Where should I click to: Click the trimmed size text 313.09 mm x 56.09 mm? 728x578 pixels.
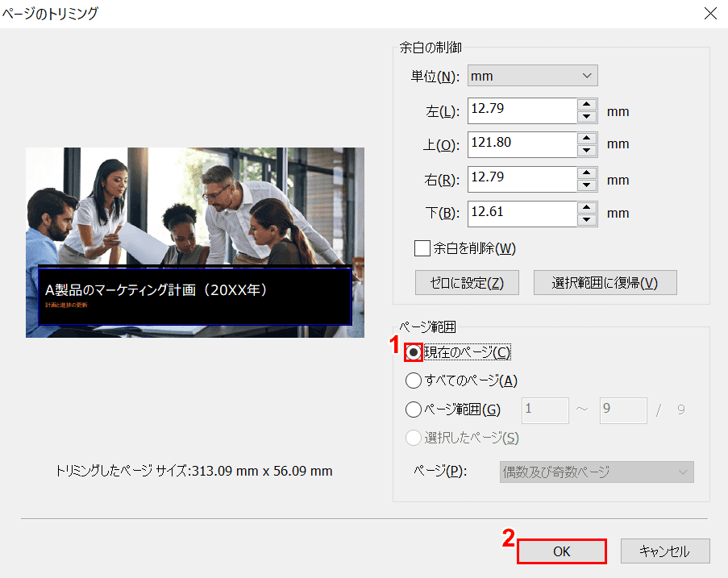coord(262,471)
